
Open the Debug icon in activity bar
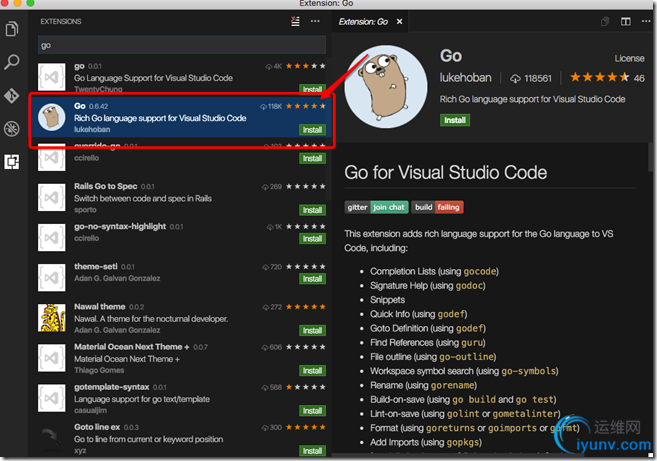click(x=12, y=129)
